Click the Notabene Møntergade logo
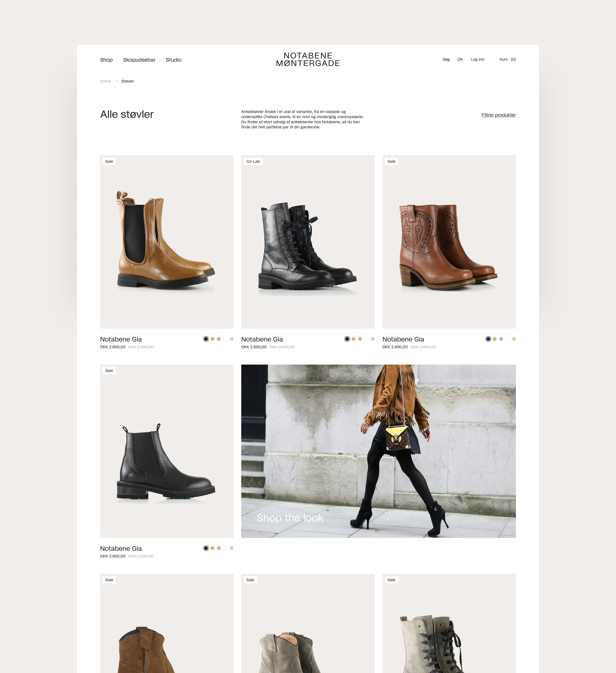 (x=308, y=59)
